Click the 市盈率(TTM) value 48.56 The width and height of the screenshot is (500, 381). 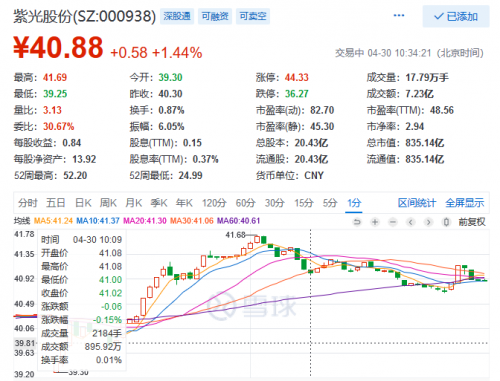tap(442, 110)
